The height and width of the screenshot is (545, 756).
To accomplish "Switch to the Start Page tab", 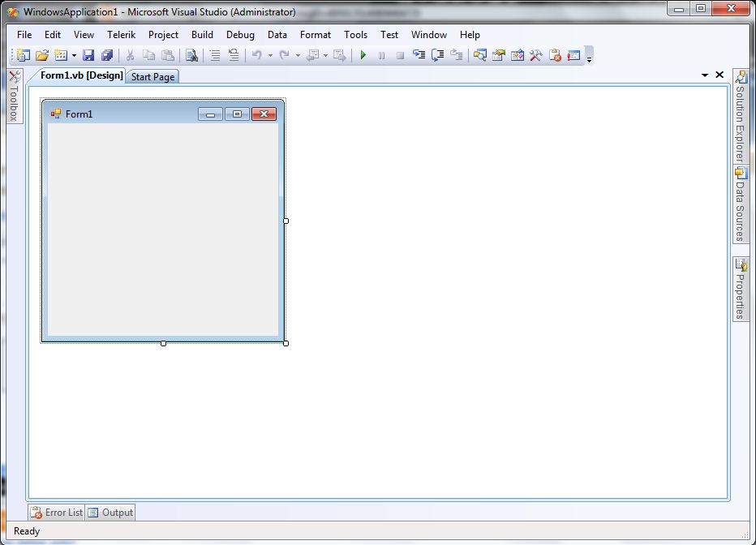I will coord(152,76).
